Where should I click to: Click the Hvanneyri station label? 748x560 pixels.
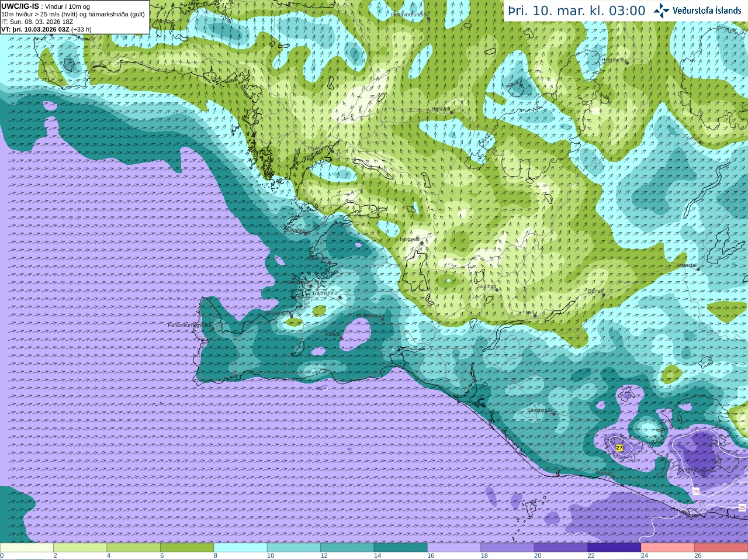click(x=319, y=148)
